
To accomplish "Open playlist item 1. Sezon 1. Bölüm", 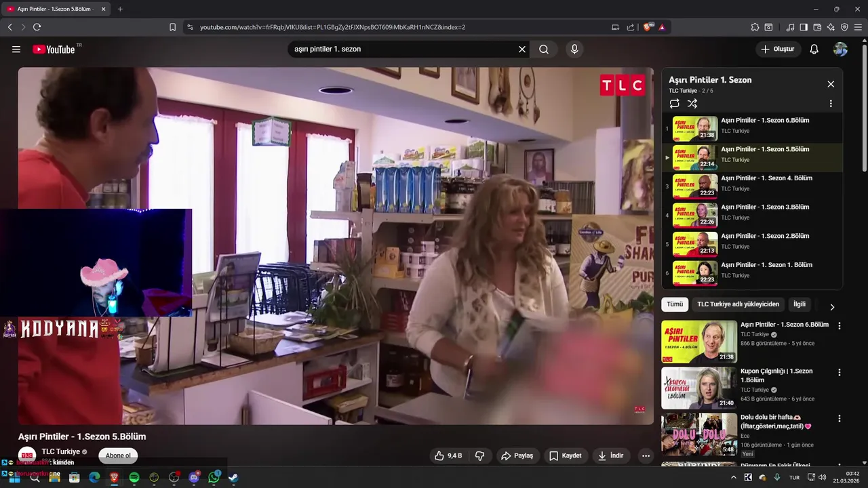I will point(752,273).
